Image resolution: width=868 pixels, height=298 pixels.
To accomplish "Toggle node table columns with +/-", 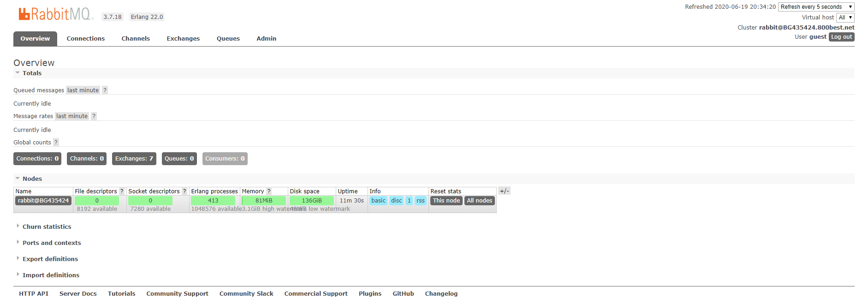I will coord(504,191).
